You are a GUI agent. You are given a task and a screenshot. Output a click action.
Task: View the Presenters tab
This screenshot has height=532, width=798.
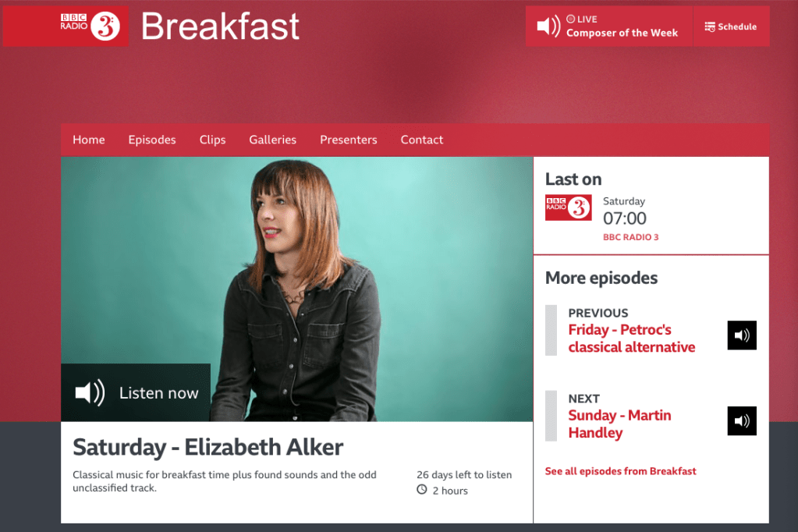click(x=348, y=140)
